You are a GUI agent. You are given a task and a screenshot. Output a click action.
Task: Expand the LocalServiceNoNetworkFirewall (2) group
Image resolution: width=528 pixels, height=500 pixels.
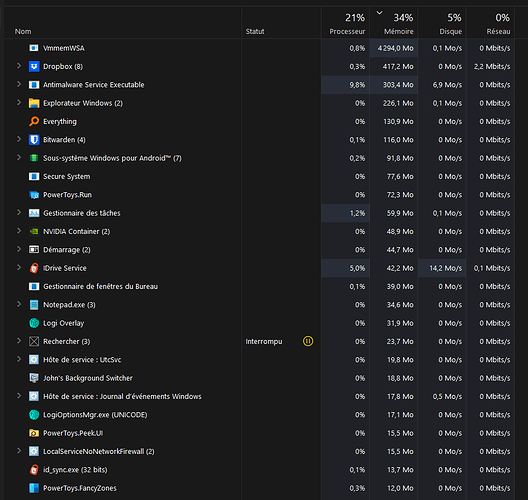[19, 451]
